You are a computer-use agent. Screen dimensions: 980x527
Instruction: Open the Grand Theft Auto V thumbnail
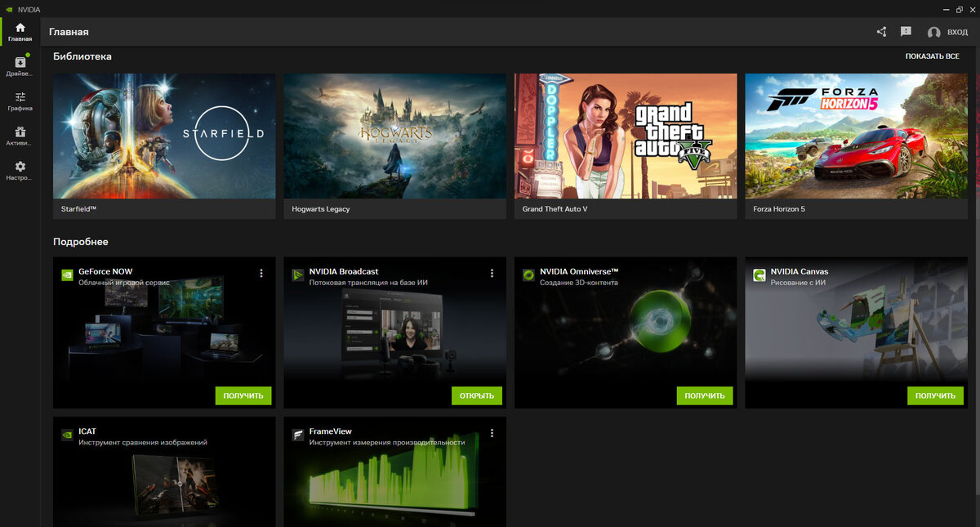pyautogui.click(x=626, y=136)
